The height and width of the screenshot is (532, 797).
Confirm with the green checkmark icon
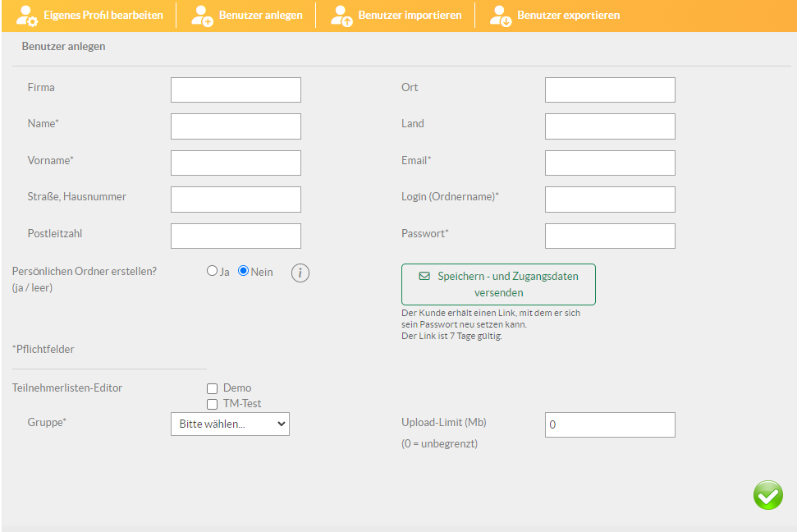pos(767,495)
